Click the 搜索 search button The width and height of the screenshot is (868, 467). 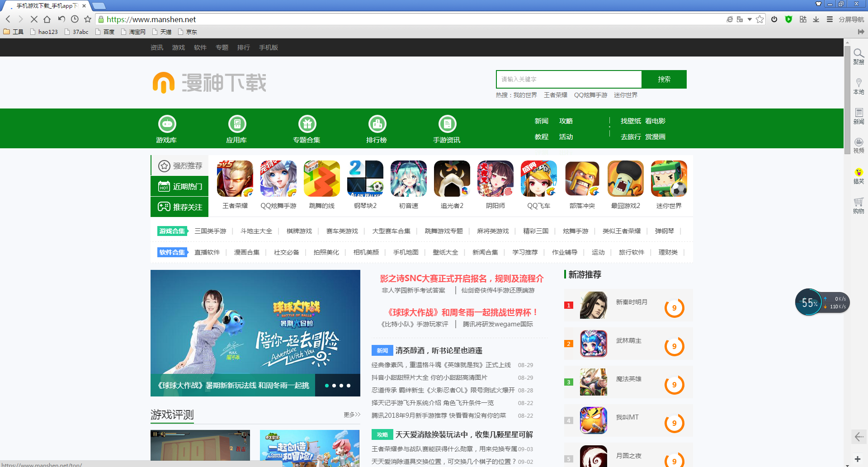664,79
